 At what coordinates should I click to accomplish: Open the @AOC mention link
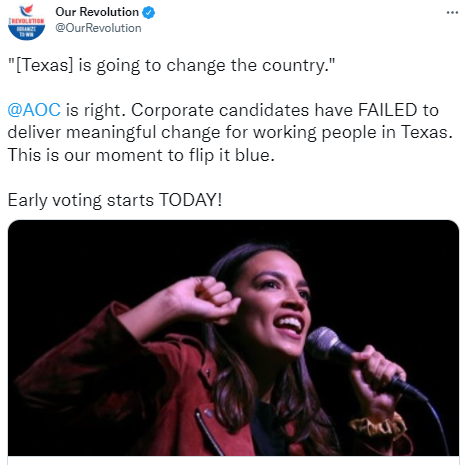[x=34, y=110]
